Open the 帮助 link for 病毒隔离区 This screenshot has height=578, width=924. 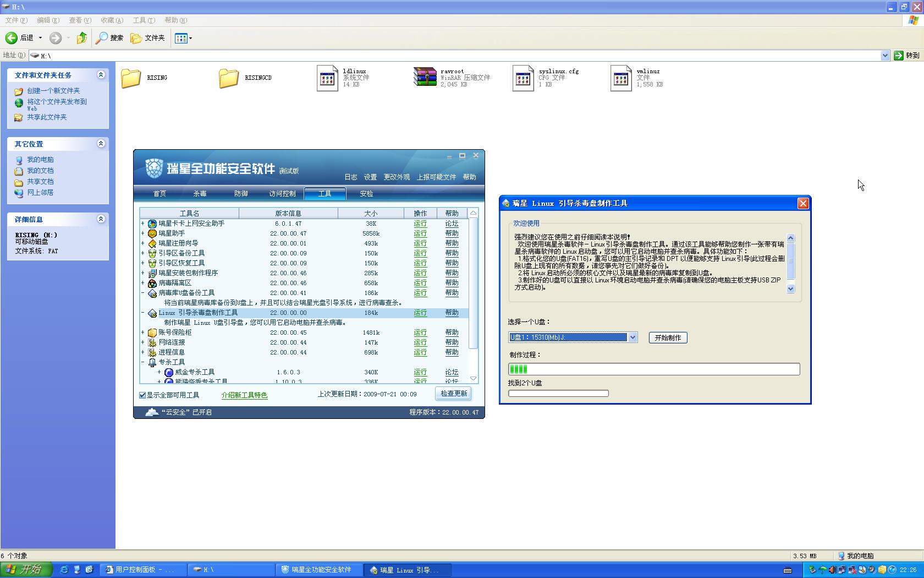[x=452, y=283]
